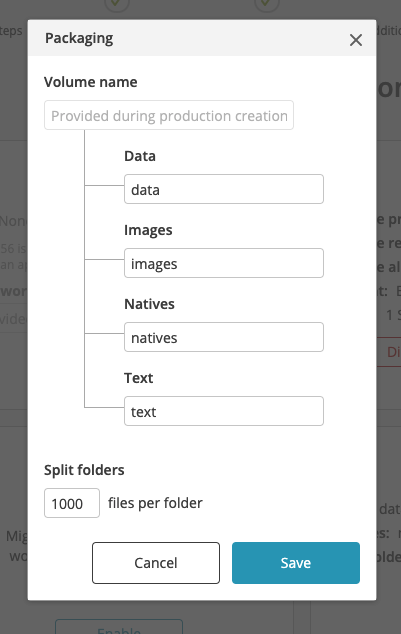The width and height of the screenshot is (401, 634).
Task: Save the packaging settings
Action: click(295, 563)
